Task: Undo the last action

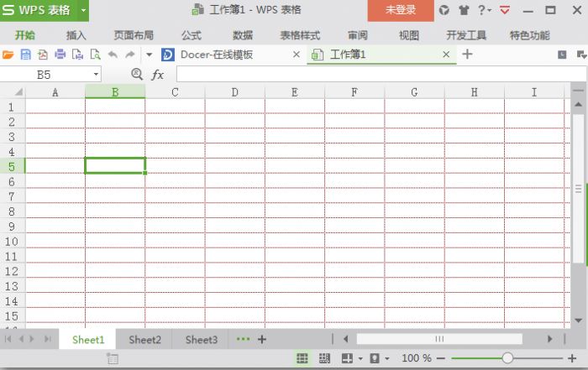Action: (x=113, y=55)
